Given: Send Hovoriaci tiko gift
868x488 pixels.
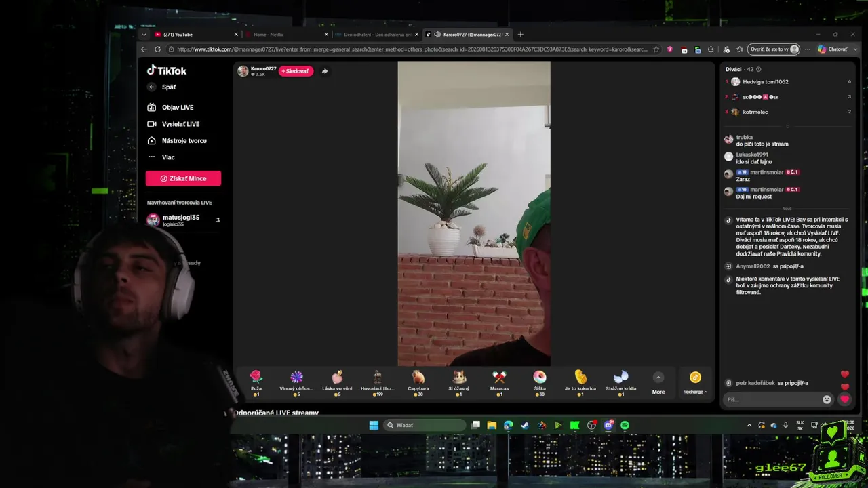Looking at the screenshot, I should point(378,383).
